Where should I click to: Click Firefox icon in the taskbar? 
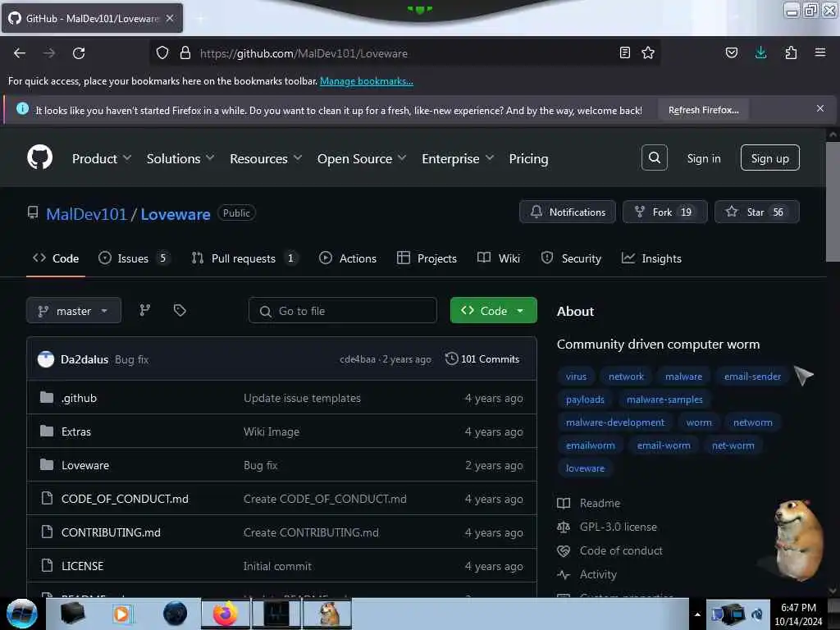point(225,614)
